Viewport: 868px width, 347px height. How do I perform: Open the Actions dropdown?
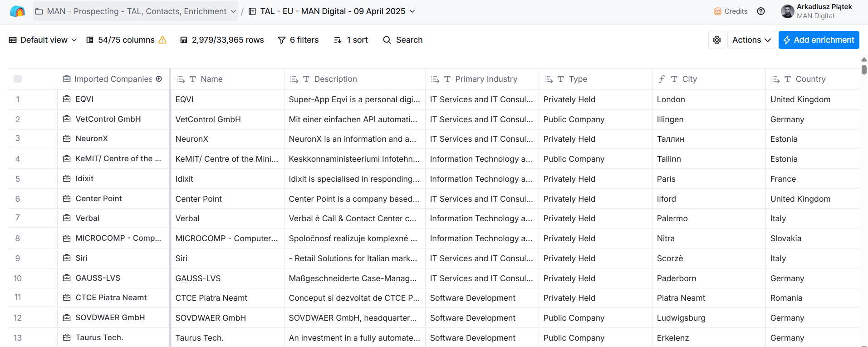tap(751, 40)
